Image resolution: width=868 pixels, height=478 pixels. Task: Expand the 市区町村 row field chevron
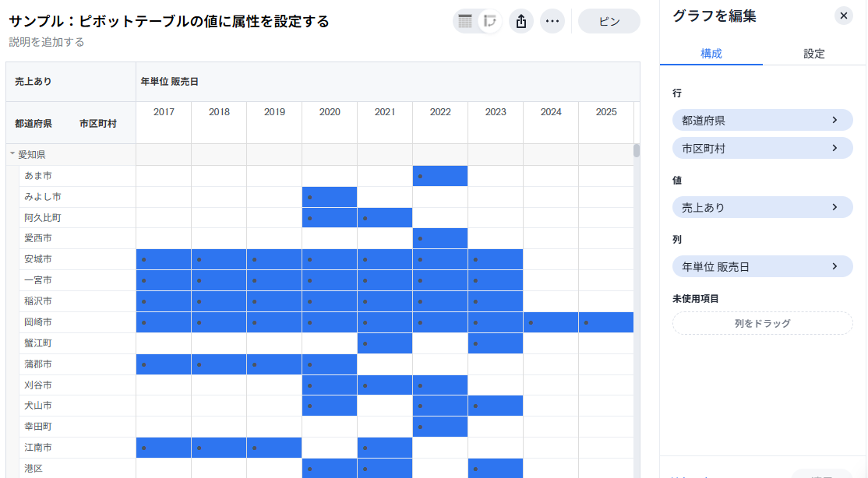click(x=834, y=148)
